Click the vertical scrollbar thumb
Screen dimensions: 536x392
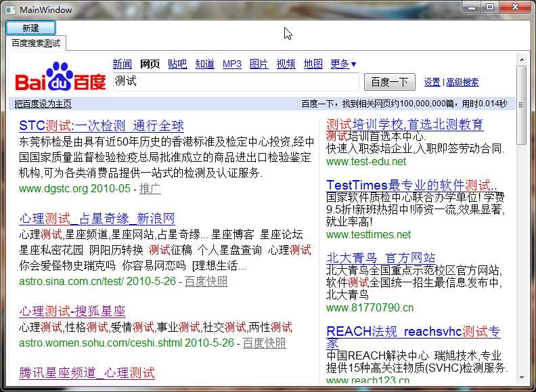pos(522,105)
